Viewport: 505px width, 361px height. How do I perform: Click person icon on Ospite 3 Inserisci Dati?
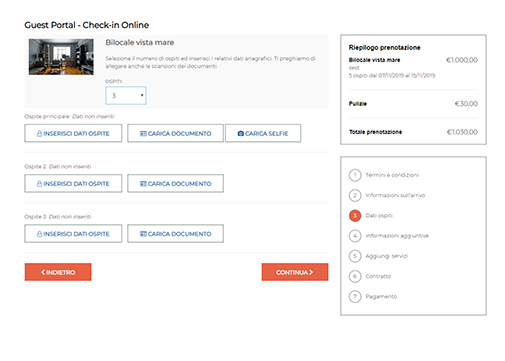[x=39, y=234]
